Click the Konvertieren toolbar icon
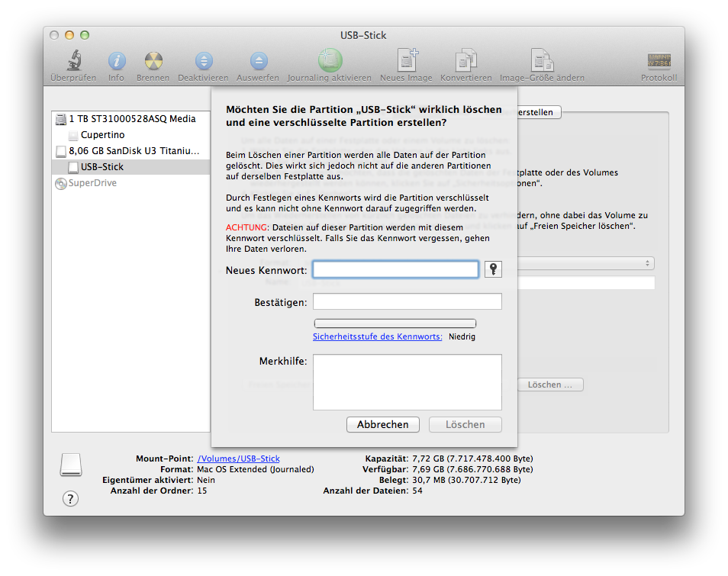 pyautogui.click(x=466, y=60)
